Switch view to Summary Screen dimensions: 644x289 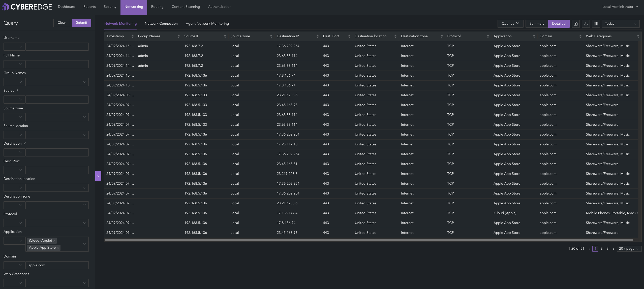point(537,23)
